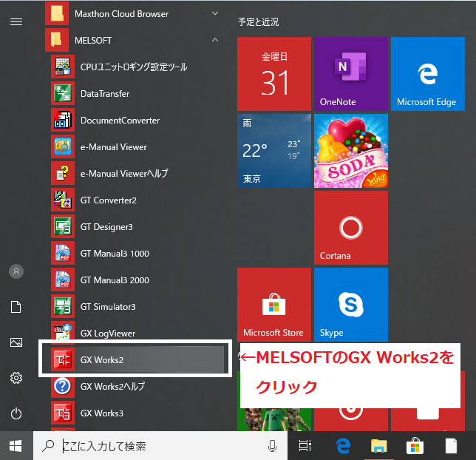Open the Start menu hamburger navigation
Screen dimensions: 476x460
pyautogui.click(x=16, y=22)
